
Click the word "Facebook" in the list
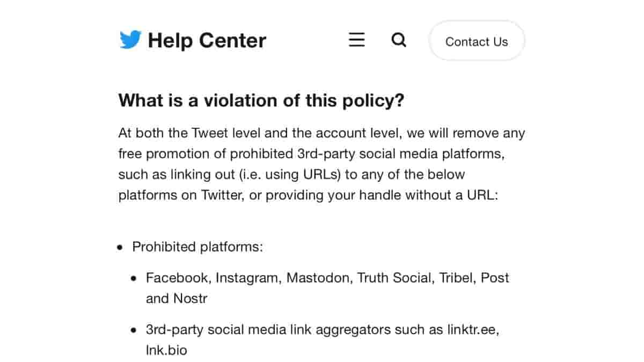(177, 278)
